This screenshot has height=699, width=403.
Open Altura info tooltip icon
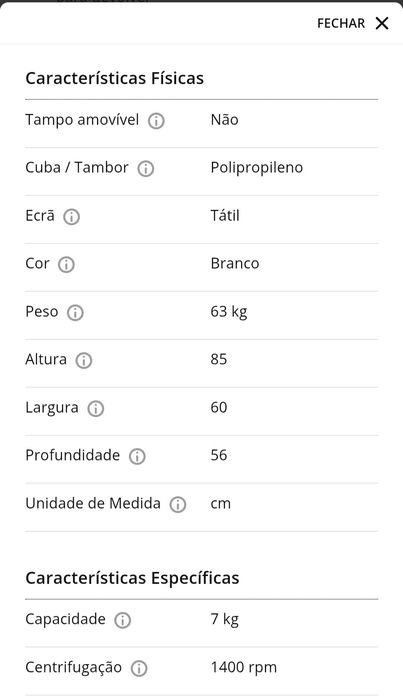click(x=84, y=361)
